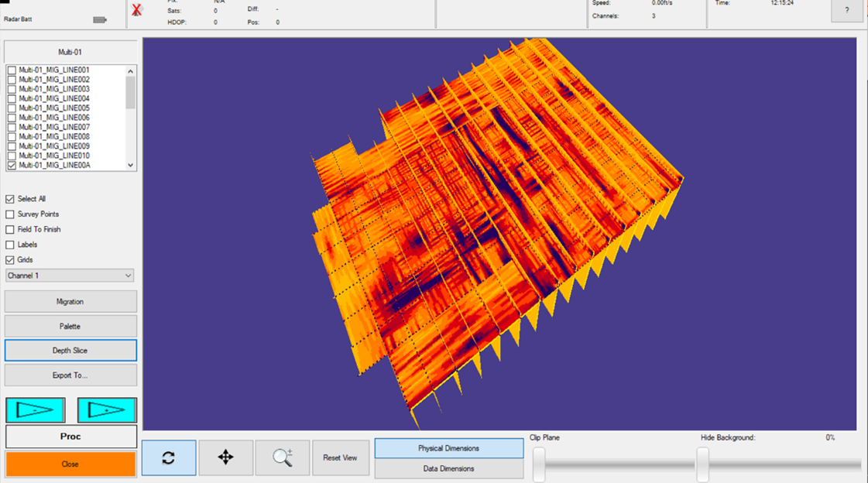Check Multi-01_MIG_LINE003 in the line list
This screenshot has height=483, width=868.
point(11,88)
